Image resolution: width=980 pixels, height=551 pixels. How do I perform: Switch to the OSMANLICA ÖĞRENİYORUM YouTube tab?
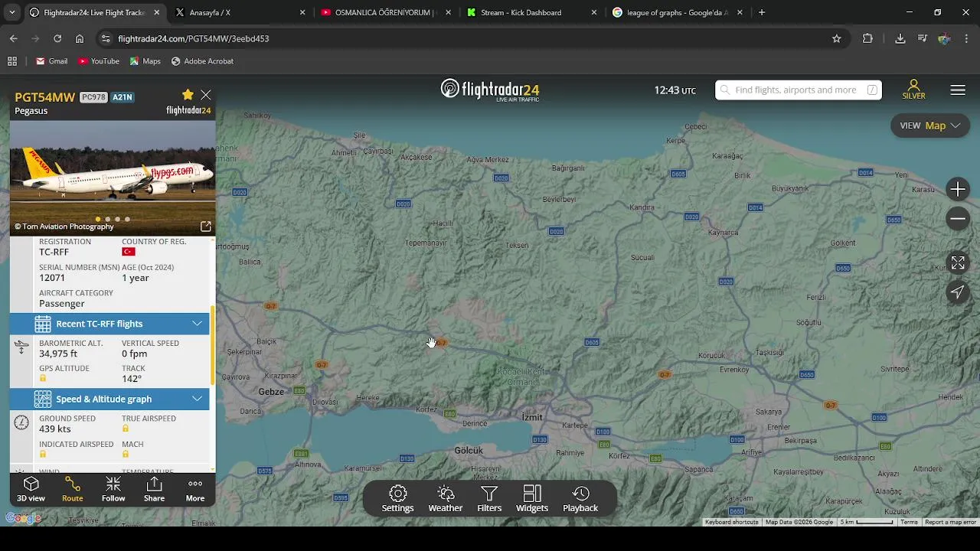coord(385,12)
